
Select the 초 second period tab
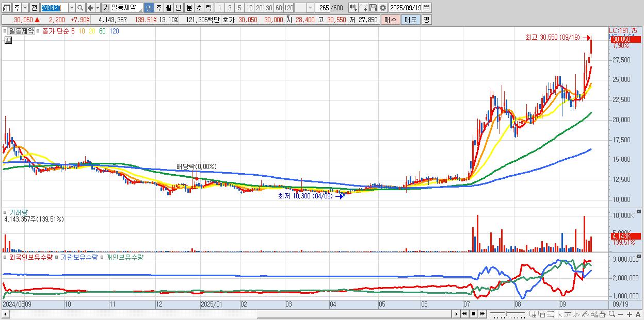tap(199, 8)
